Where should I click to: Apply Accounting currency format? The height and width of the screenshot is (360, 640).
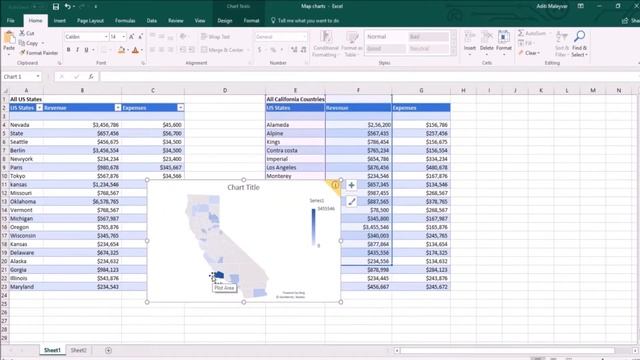260,50
